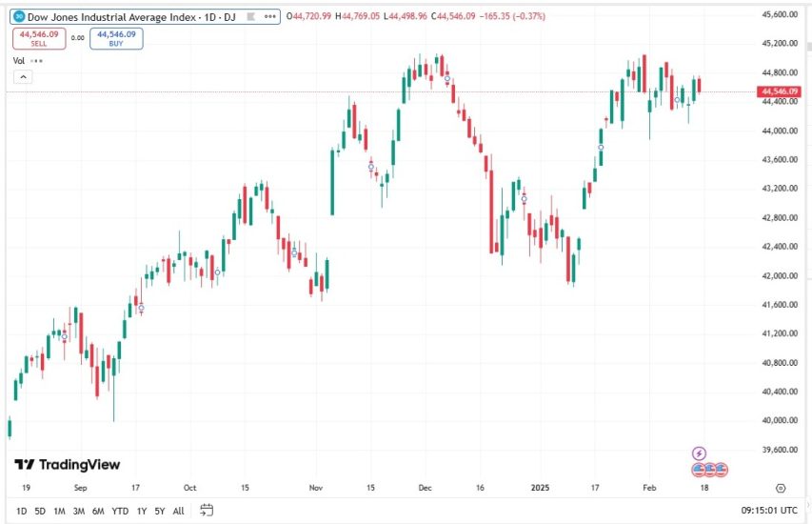The height and width of the screenshot is (524, 812).
Task: Click the TradingView logo link
Action: pos(67,464)
